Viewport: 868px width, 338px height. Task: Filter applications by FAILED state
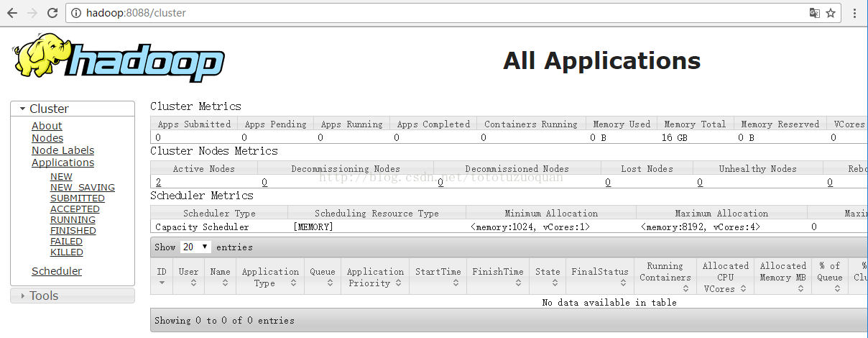coord(66,242)
